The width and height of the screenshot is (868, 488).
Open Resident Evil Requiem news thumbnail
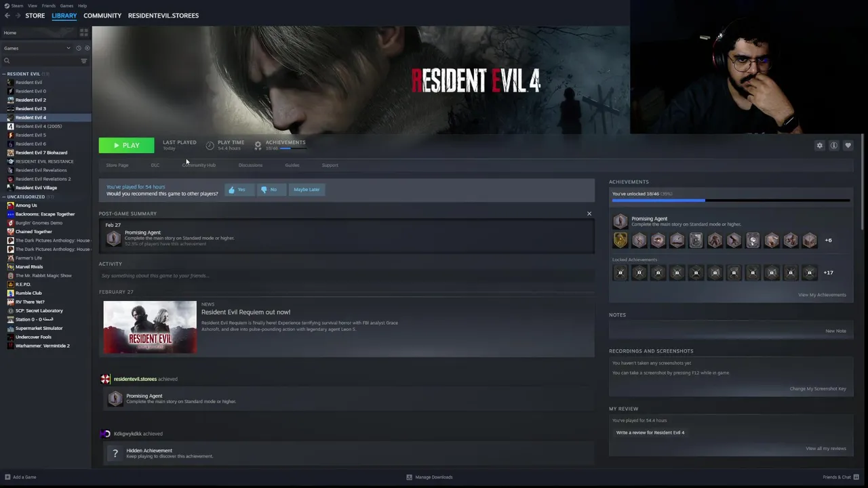(x=150, y=327)
